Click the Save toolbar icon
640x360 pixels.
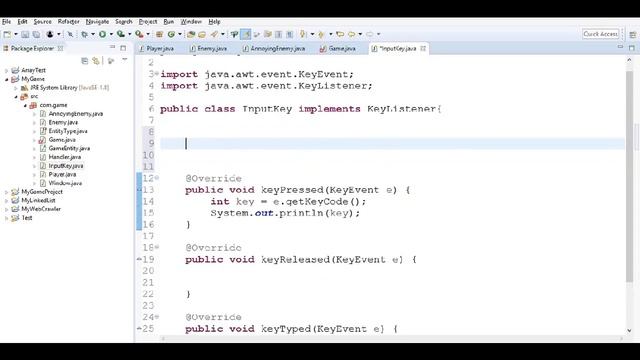(x=25, y=34)
